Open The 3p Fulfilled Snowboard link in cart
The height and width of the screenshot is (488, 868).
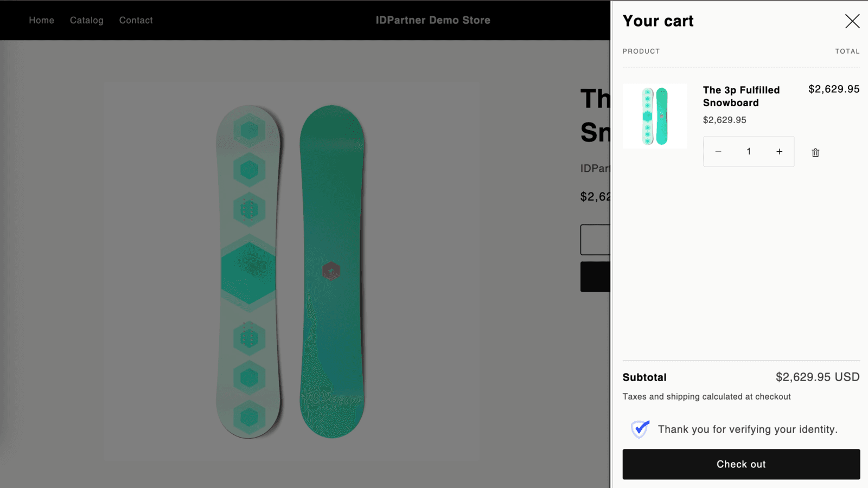[741, 97]
